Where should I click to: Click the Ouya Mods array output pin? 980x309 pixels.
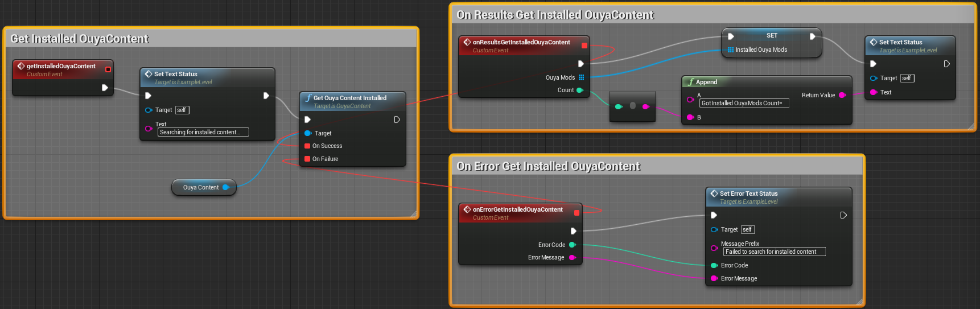(x=581, y=77)
